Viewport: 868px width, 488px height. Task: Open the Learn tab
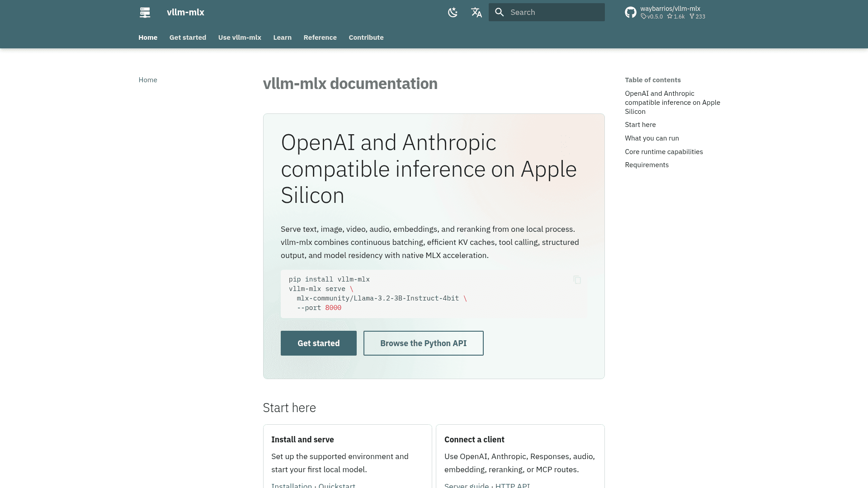point(282,38)
